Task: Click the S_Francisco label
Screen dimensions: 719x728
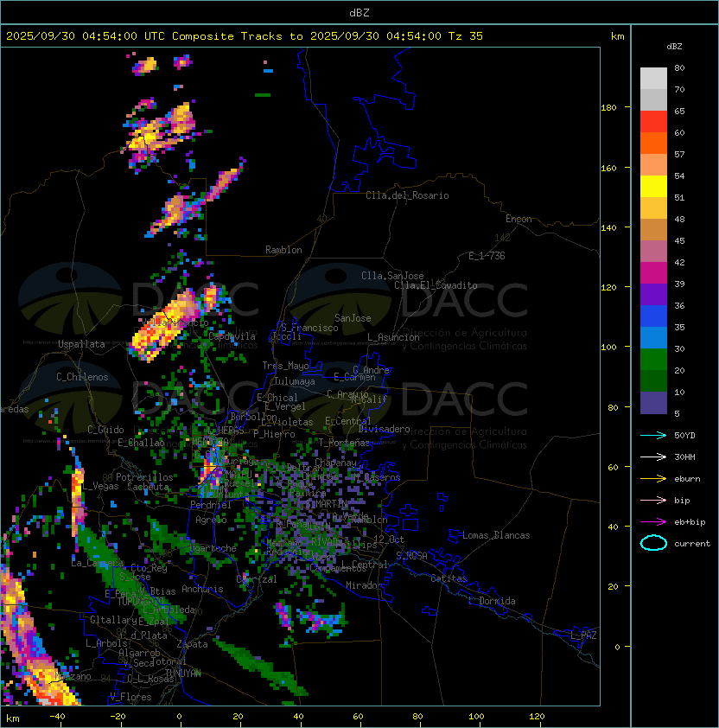Action: pyautogui.click(x=309, y=328)
